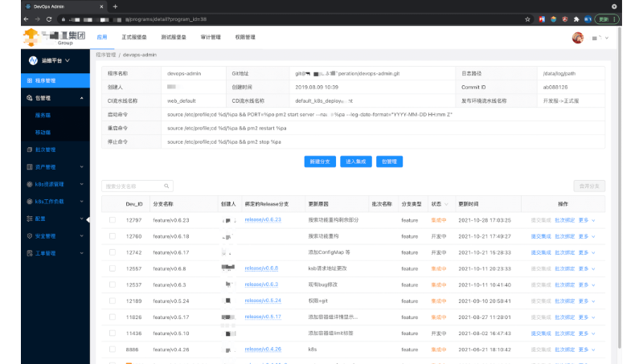Tick checkbox for row feature/v0.5.10
This screenshot has width=643, height=364.
pyautogui.click(x=113, y=333)
